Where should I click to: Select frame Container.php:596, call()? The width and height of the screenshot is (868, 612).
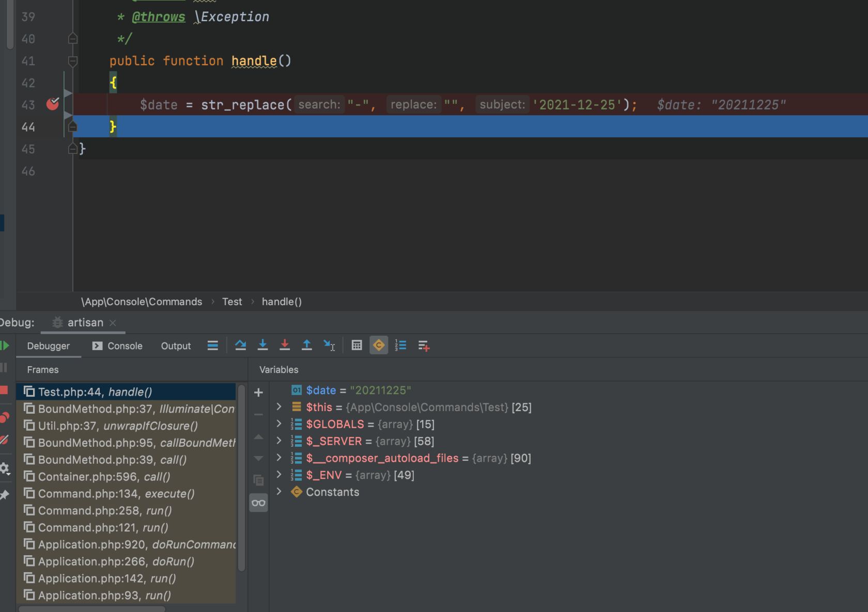coord(126,476)
